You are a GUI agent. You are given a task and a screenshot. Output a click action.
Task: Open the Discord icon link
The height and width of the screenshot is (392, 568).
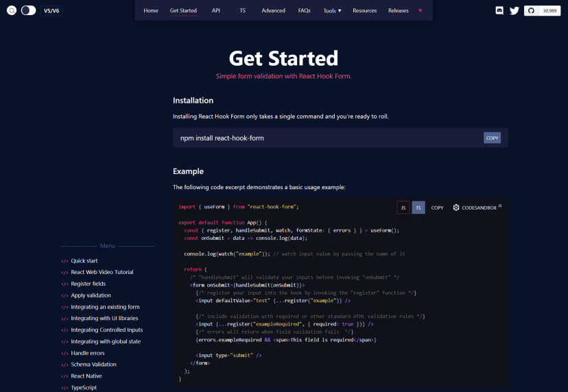(x=499, y=10)
